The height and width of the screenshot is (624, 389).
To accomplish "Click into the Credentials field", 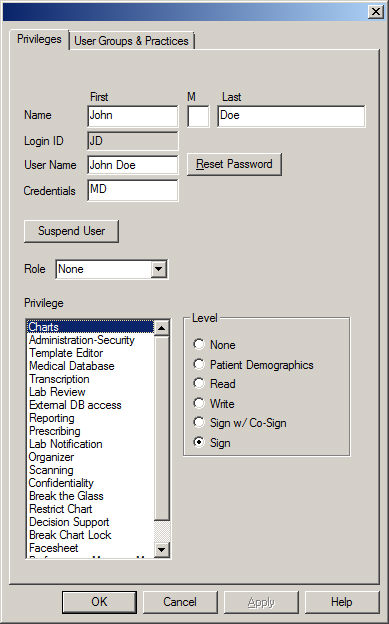I will [133, 190].
